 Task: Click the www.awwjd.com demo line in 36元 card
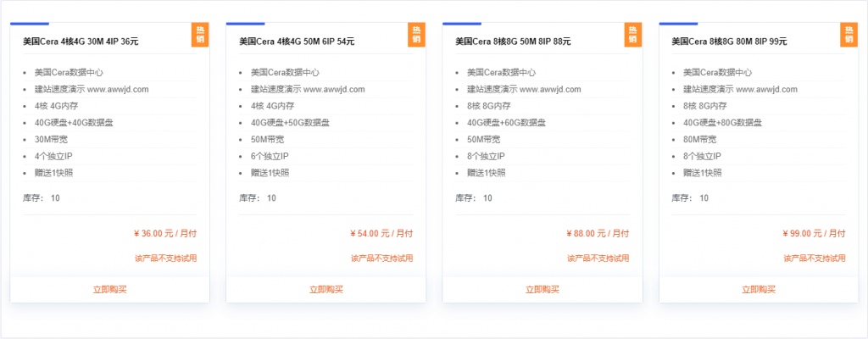click(92, 89)
